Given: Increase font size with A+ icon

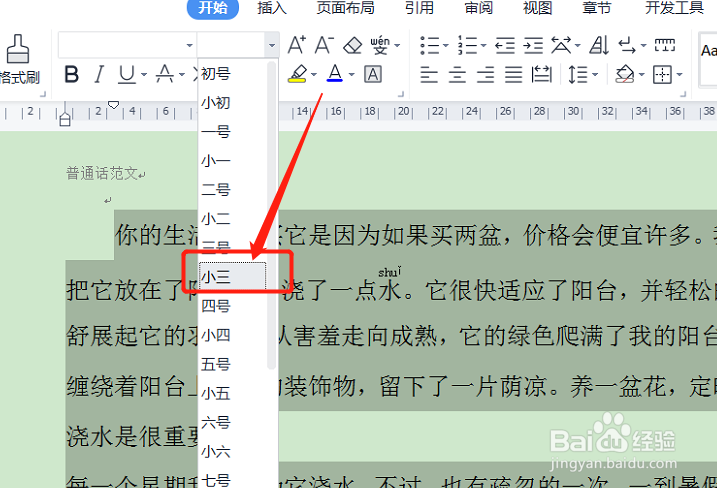Looking at the screenshot, I should tap(296, 45).
